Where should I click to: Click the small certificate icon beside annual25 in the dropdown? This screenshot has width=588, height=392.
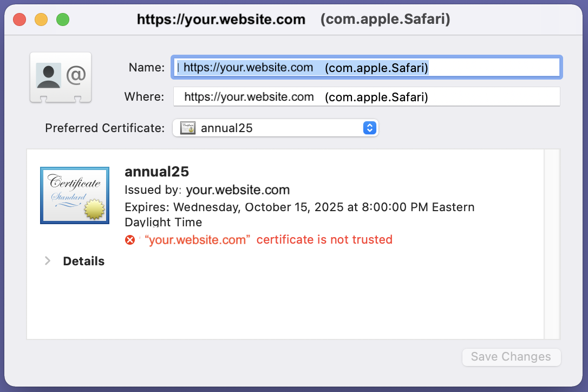pos(188,128)
